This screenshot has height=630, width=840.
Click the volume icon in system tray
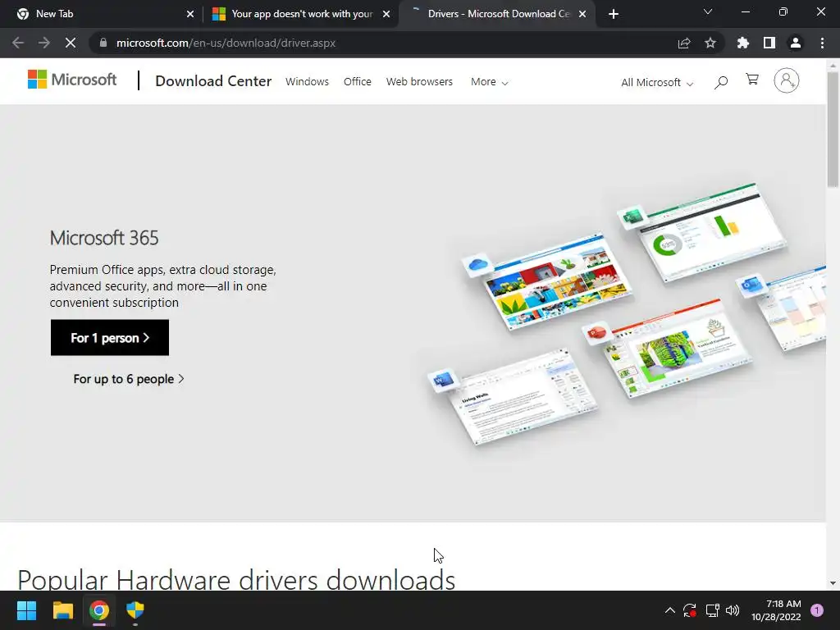[733, 610]
